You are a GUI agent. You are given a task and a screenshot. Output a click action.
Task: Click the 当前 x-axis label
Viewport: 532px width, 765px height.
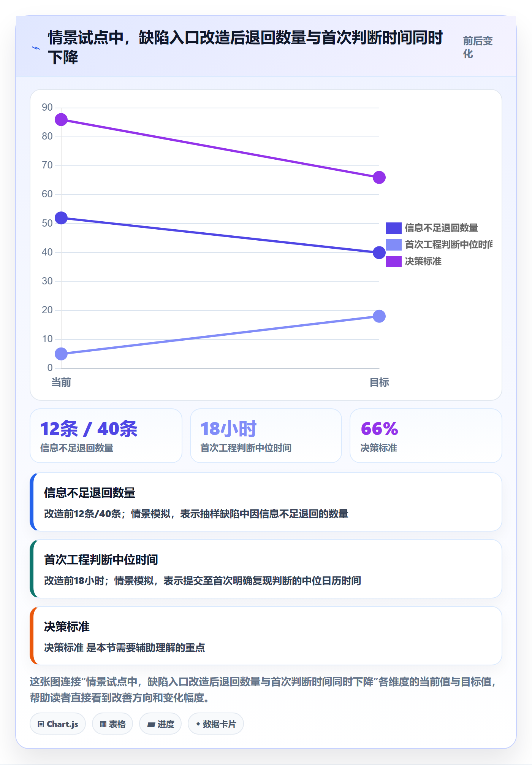[x=61, y=382]
